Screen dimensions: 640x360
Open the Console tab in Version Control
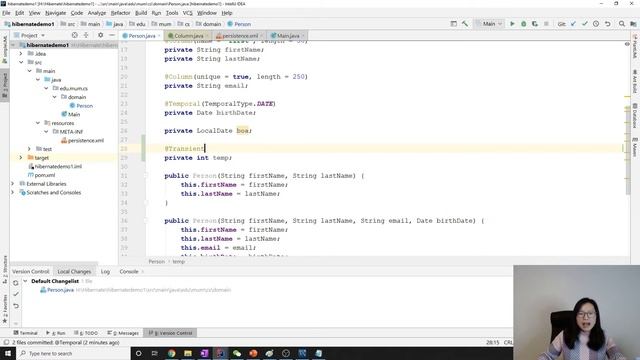coord(129,271)
